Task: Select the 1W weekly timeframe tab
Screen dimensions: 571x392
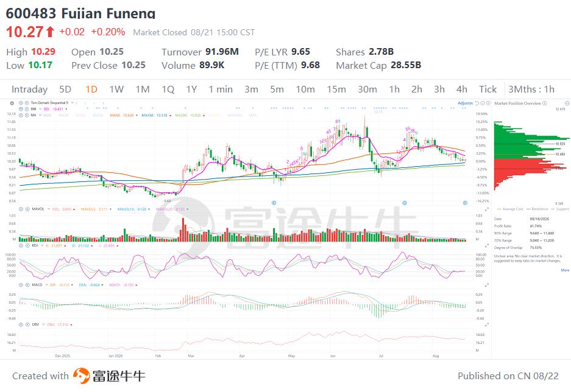Action: click(x=116, y=89)
